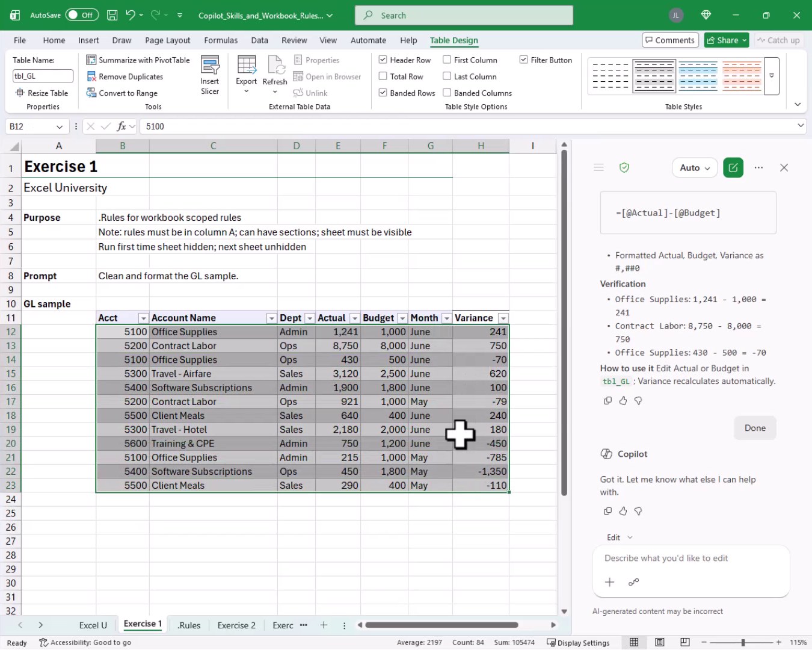Click the Save icon in title bar

click(x=112, y=15)
